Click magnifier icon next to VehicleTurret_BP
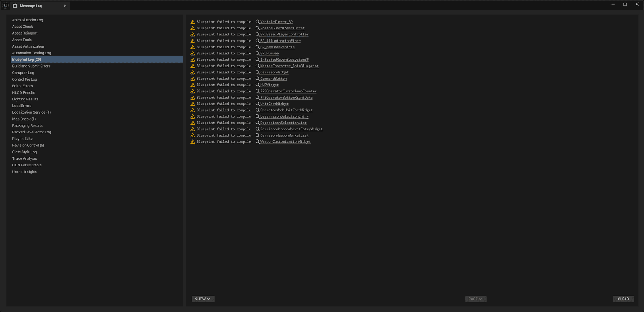 (258, 22)
